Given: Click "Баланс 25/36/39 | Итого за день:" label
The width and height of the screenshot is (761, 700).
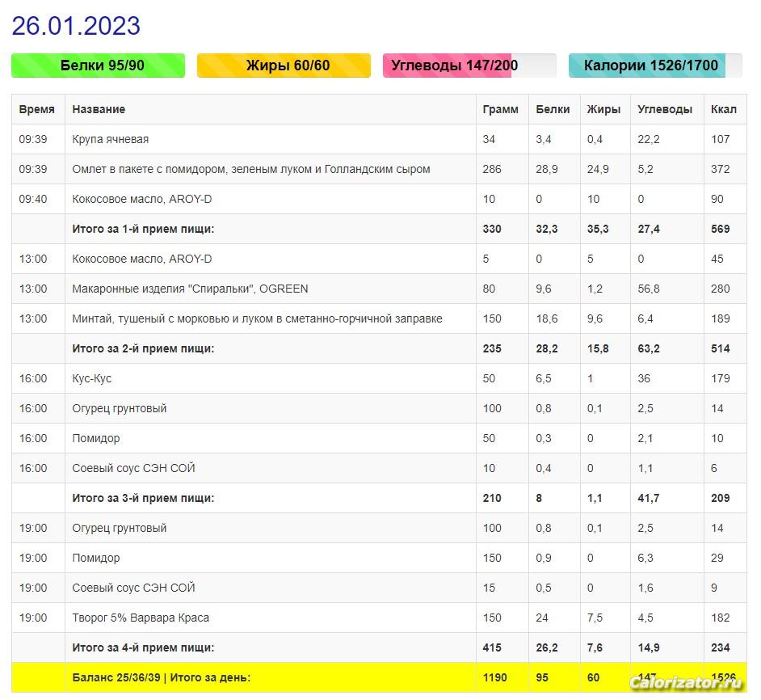Looking at the screenshot, I should pyautogui.click(x=161, y=677).
